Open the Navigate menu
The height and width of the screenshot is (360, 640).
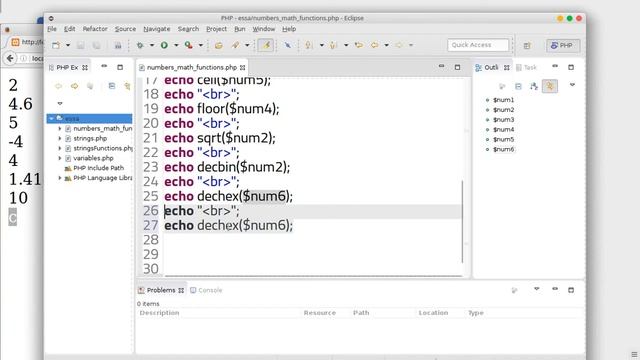157,29
